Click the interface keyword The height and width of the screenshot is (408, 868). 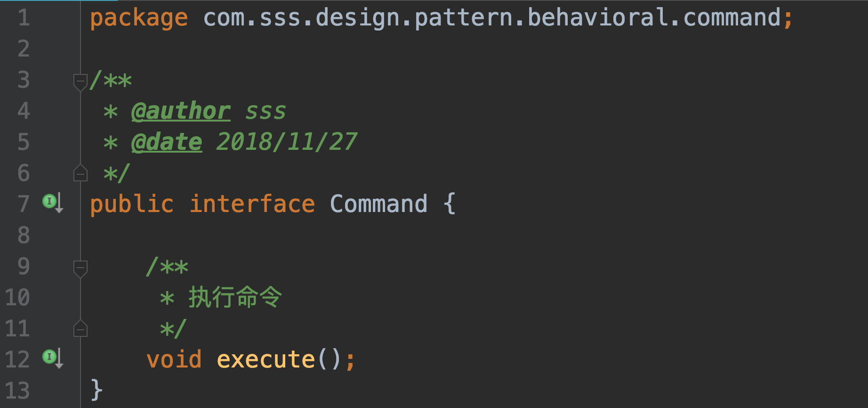252,204
